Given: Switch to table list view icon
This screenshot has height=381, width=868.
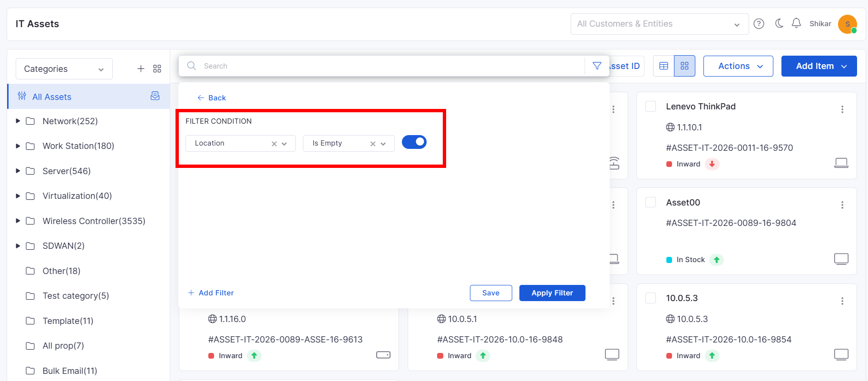Looking at the screenshot, I should (664, 66).
